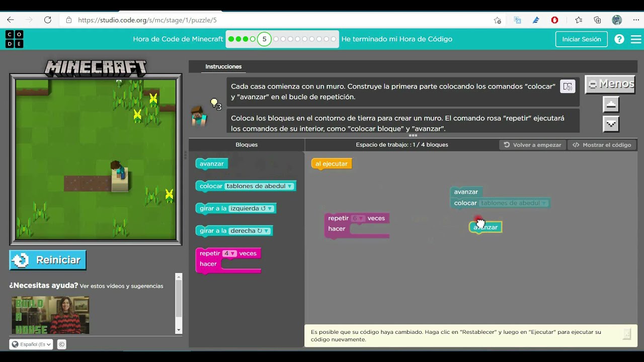Open Hora de Code de Minecraft link
Screen dimensions: 644x362
click(178, 39)
